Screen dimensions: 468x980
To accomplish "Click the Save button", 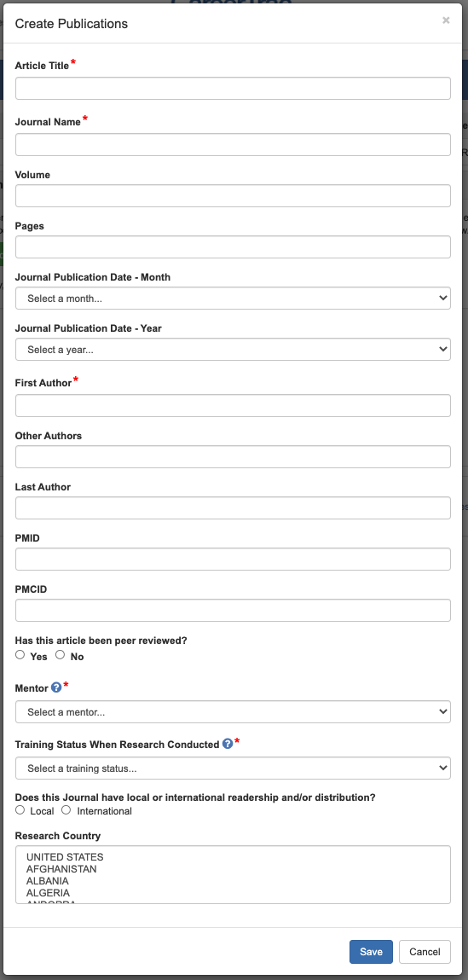I will [x=371, y=952].
